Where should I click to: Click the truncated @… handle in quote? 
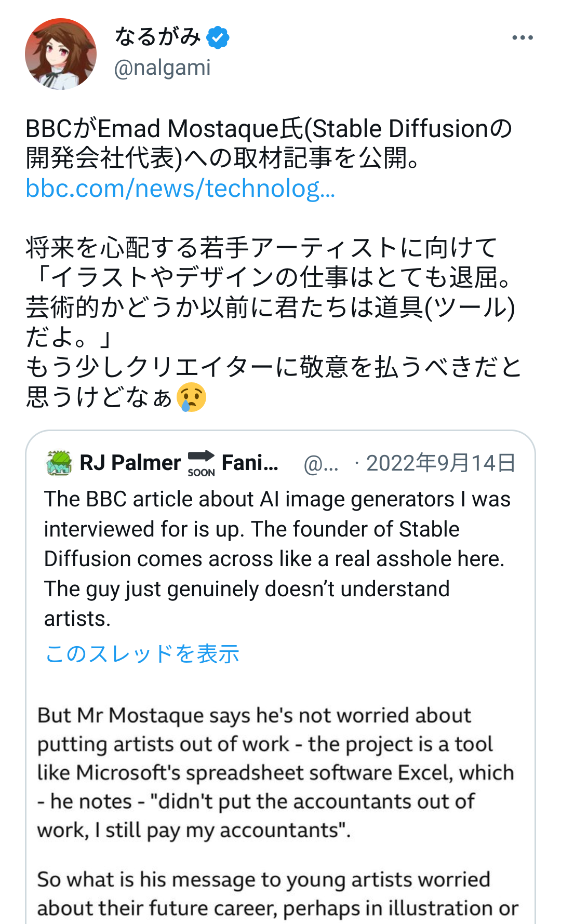[321, 464]
